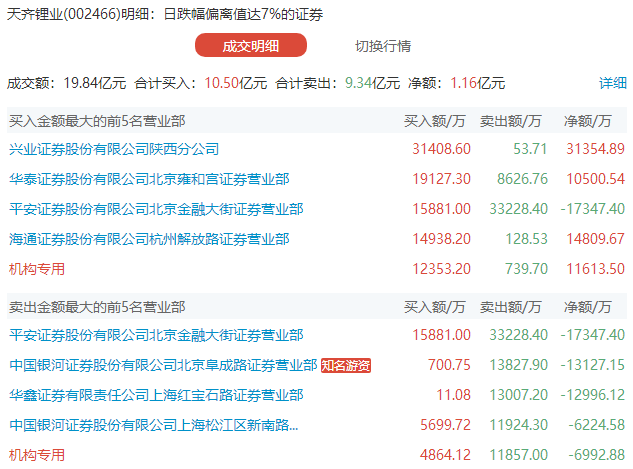This screenshot has height=469, width=633.
Task: Click sell amount 739.70
Action: (x=526, y=269)
